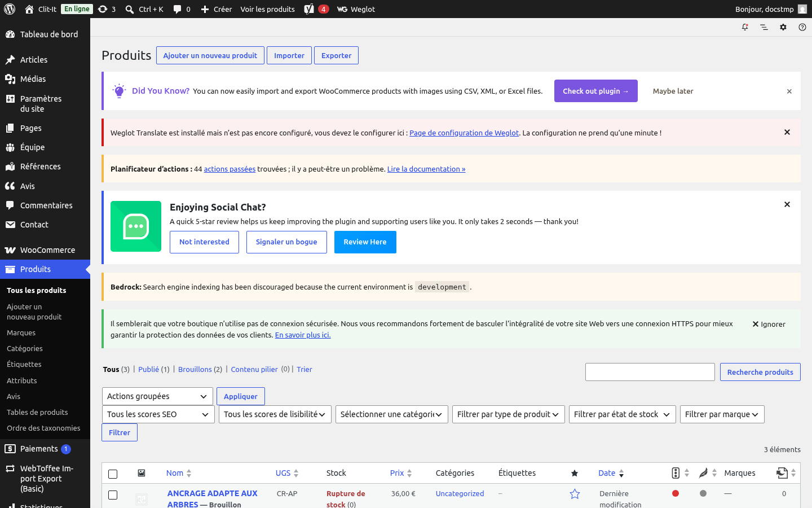Open WooCommerce sidebar menu
The height and width of the screenshot is (508, 812).
click(x=45, y=250)
